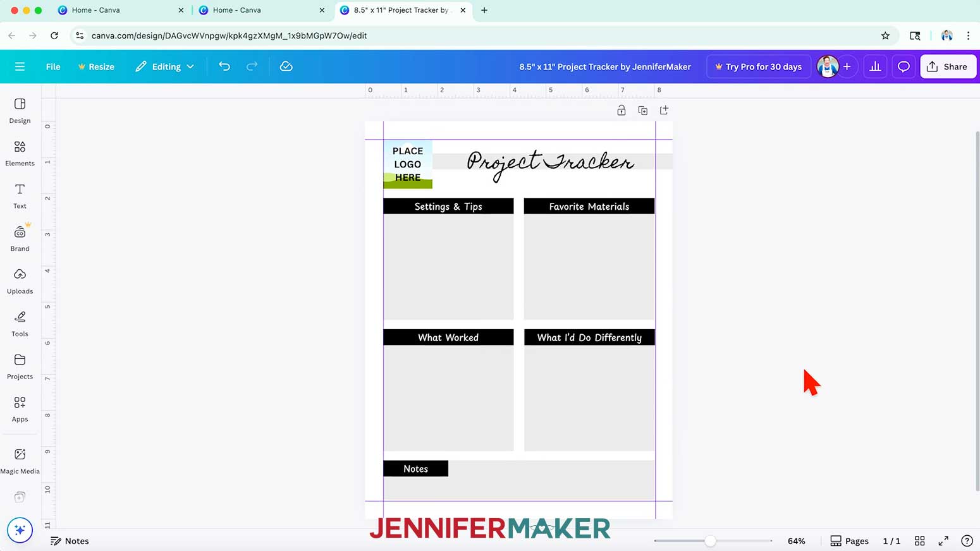Image resolution: width=980 pixels, height=551 pixels.
Task: Click the page count 1 / 1 indicator
Action: 891,541
